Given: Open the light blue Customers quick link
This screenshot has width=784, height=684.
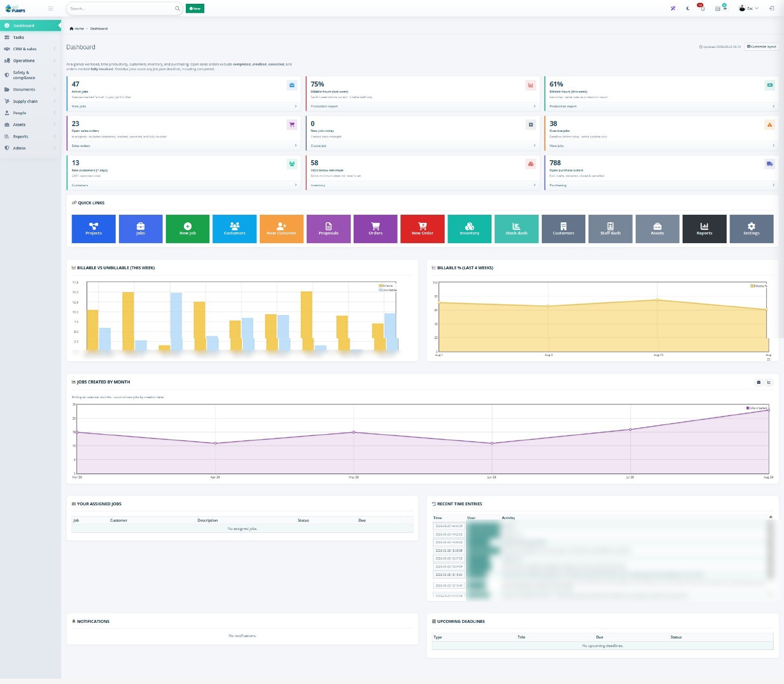Looking at the screenshot, I should tap(235, 229).
